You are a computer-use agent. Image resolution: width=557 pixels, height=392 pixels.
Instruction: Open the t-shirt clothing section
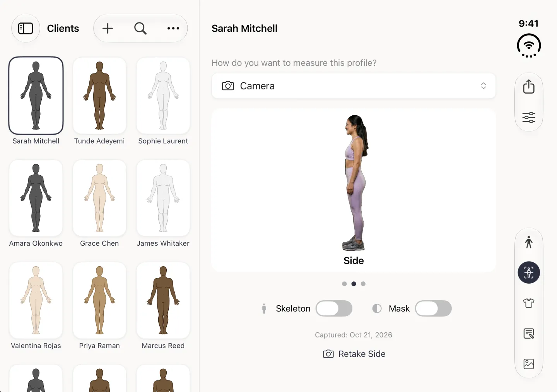529,303
